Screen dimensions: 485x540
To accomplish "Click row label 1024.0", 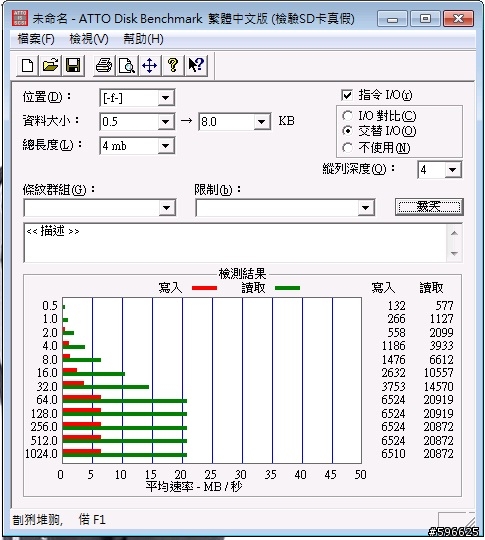I will click(41, 454).
